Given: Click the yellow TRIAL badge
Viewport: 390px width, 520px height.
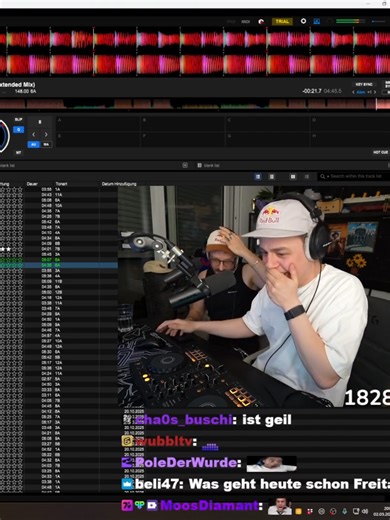Looking at the screenshot, I should coord(282,21).
